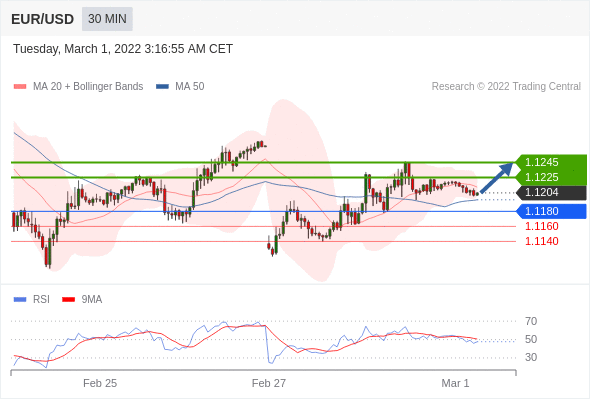Select the 1.1225 green resistance price tag
The image size is (590, 400).
(551, 177)
